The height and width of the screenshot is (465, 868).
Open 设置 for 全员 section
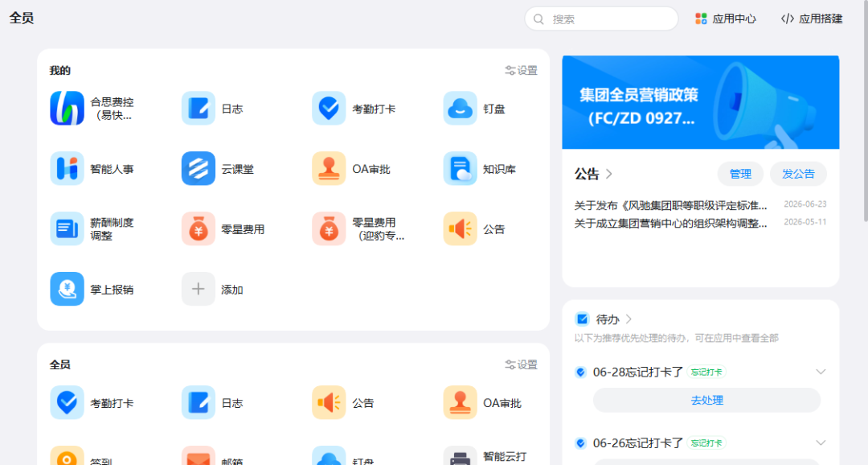pyautogui.click(x=521, y=364)
